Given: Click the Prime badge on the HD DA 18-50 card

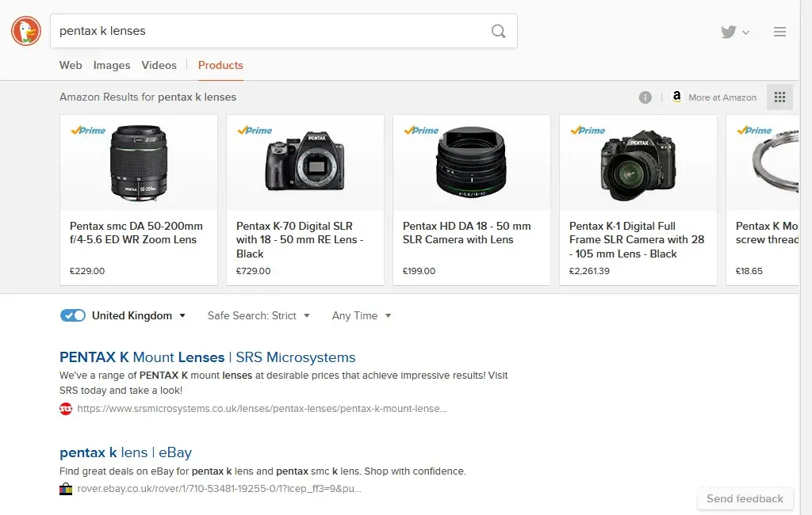Looking at the screenshot, I should pos(421,131).
